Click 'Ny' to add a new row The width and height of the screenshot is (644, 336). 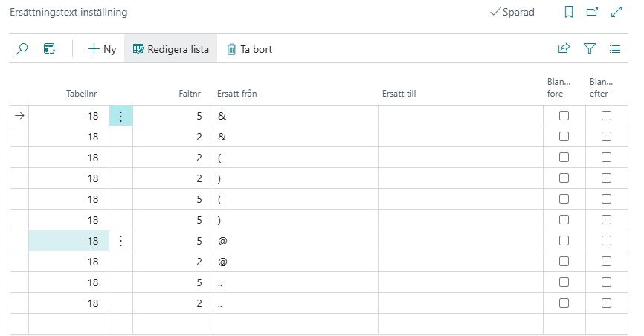pyautogui.click(x=103, y=49)
